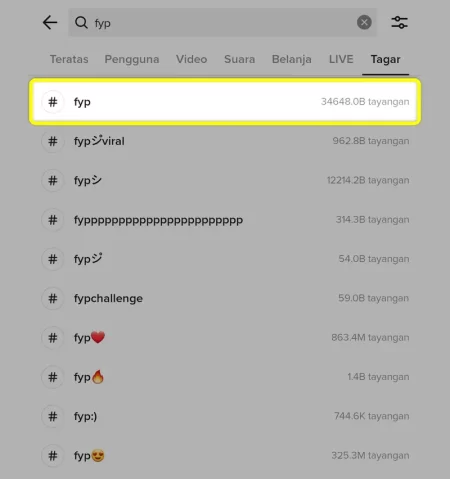The height and width of the screenshot is (479, 450).
Task: Tap the back arrow icon
Action: click(50, 23)
